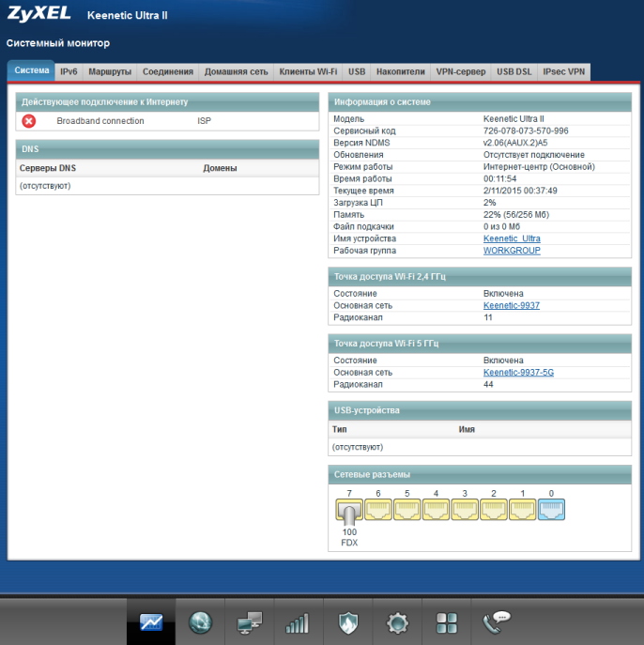
Task: Click memory value 22% (56/256 Мб)
Action: point(516,215)
